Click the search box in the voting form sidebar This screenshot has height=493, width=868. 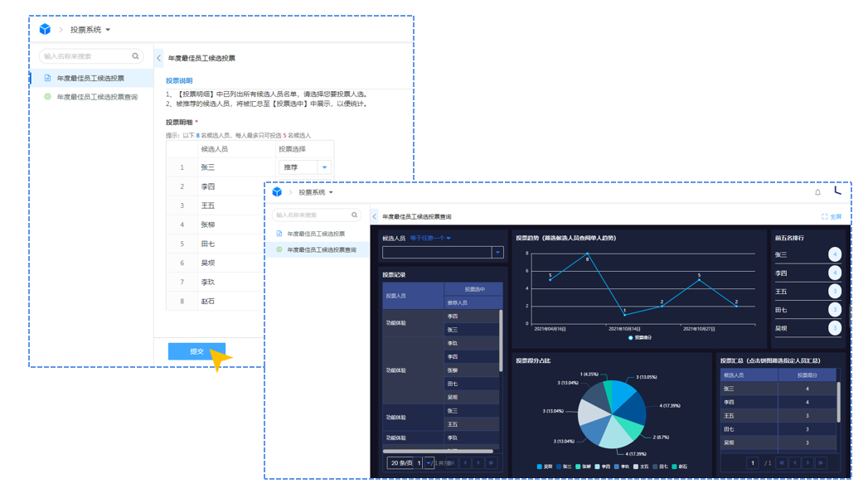85,56
